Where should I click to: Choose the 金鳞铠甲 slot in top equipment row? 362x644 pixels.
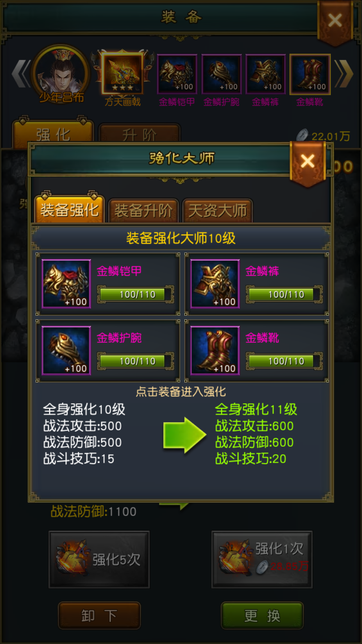[177, 74]
